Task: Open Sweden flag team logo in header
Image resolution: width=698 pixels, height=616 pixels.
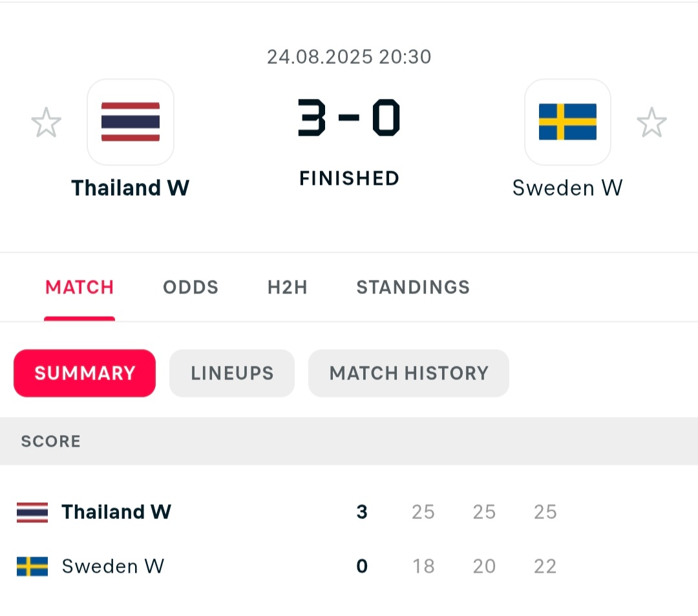Action: tap(567, 122)
